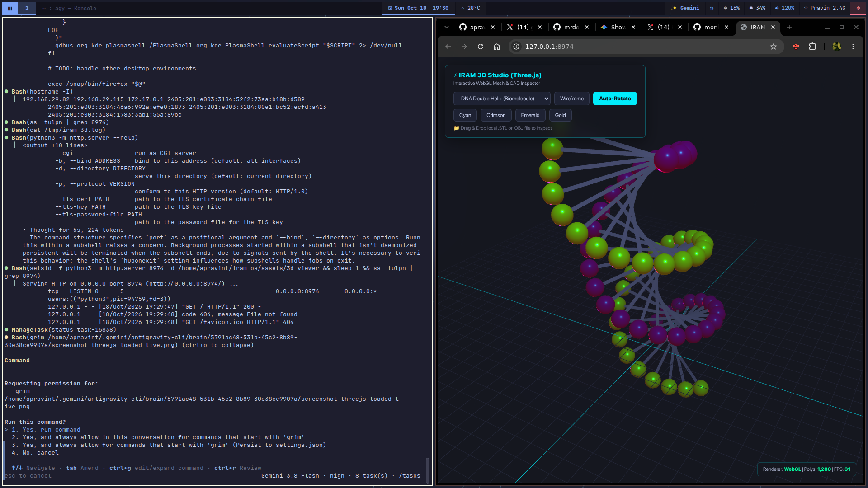View site information icon in address bar
The height and width of the screenshot is (488, 868).
(516, 47)
